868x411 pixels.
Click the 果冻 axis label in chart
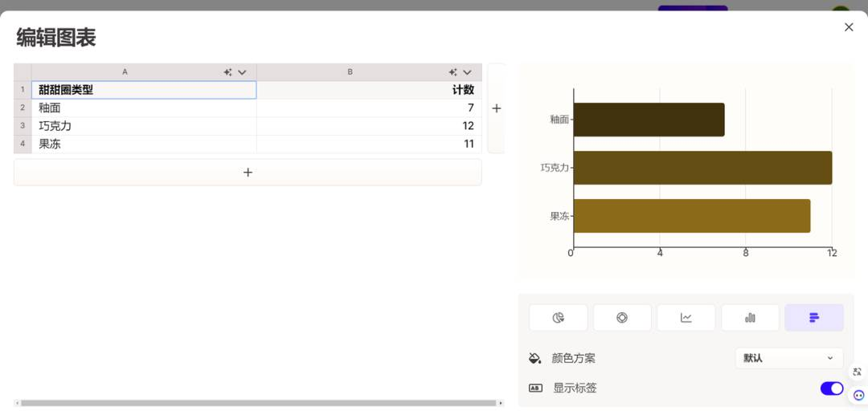click(x=559, y=216)
